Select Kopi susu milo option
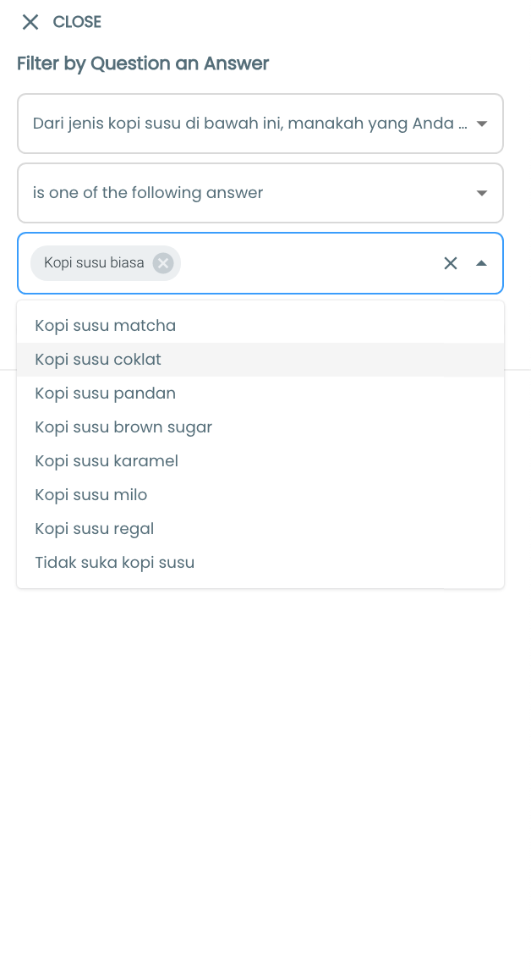This screenshot has width=531, height=980. tap(260, 494)
